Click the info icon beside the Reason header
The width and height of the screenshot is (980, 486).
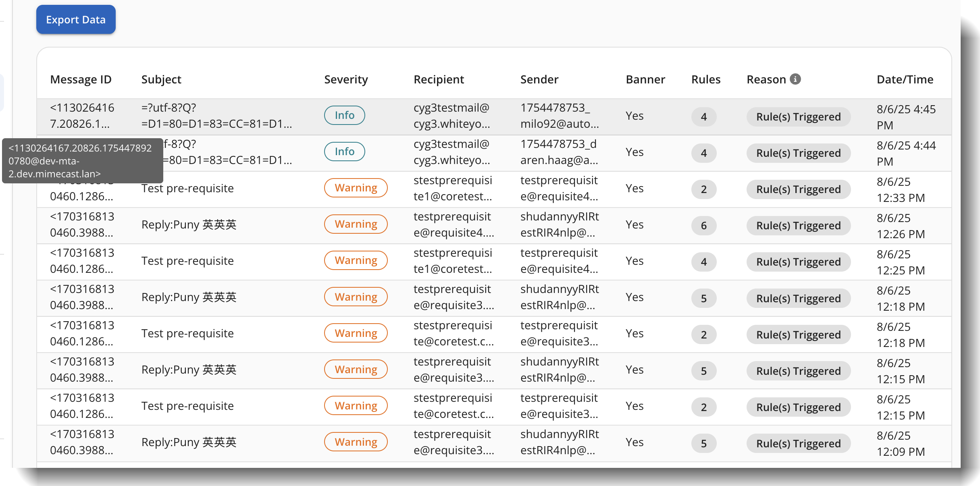794,79
